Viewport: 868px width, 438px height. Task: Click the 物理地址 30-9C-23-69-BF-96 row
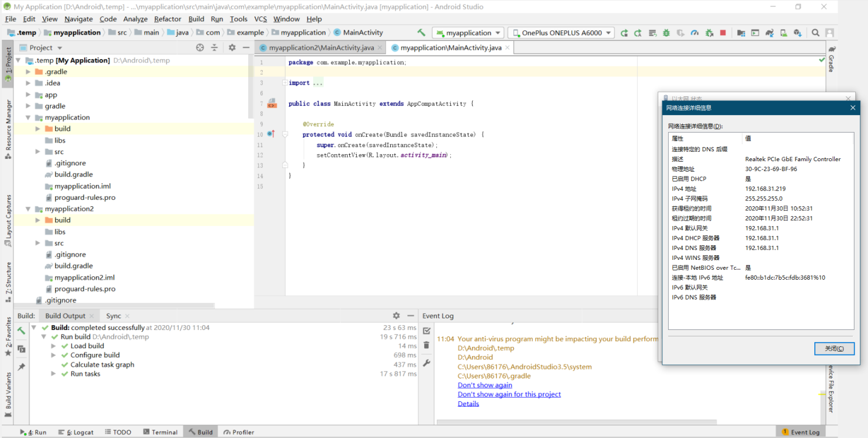click(761, 169)
